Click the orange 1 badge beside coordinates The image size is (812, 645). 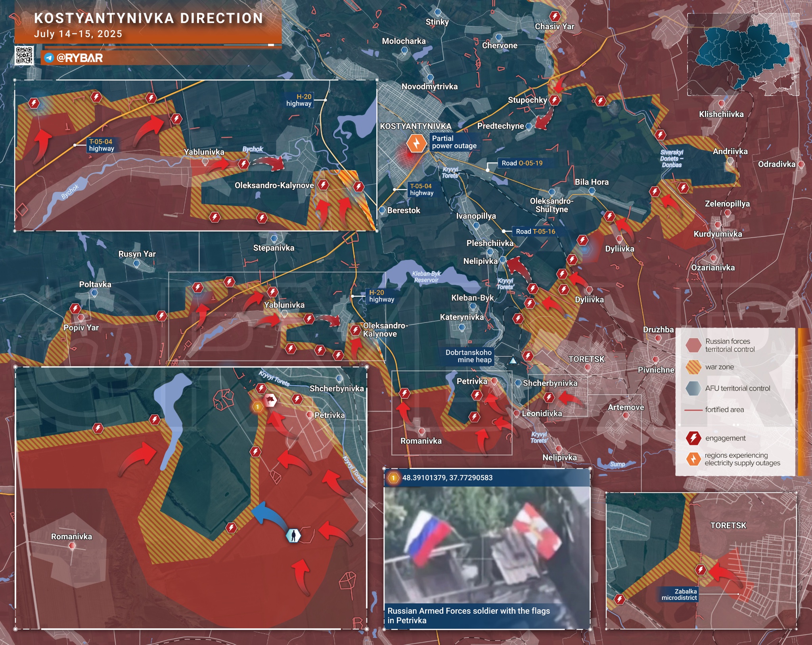tap(393, 478)
